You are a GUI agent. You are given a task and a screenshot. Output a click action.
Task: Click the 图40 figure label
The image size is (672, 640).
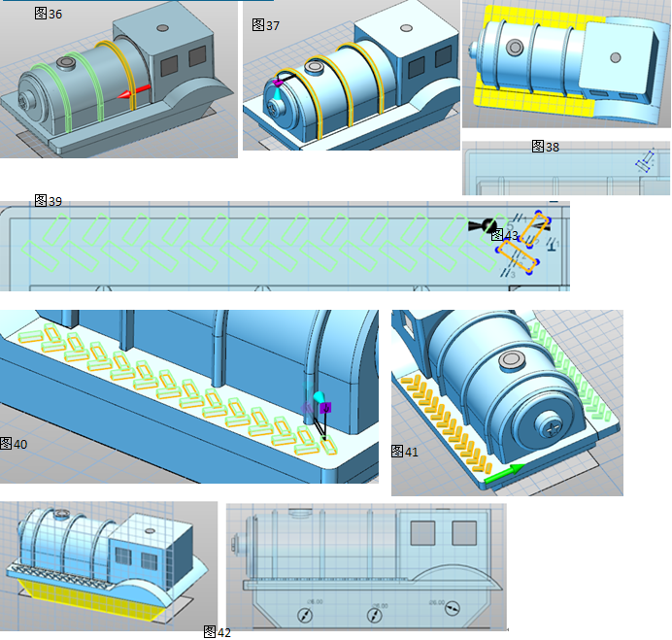[x=14, y=444]
